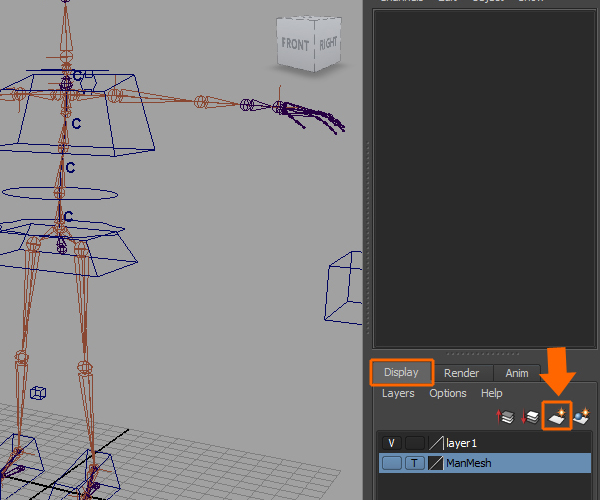This screenshot has width=600, height=500.
Task: Click the FRONT face of the ViewCube
Action: pyautogui.click(x=295, y=44)
